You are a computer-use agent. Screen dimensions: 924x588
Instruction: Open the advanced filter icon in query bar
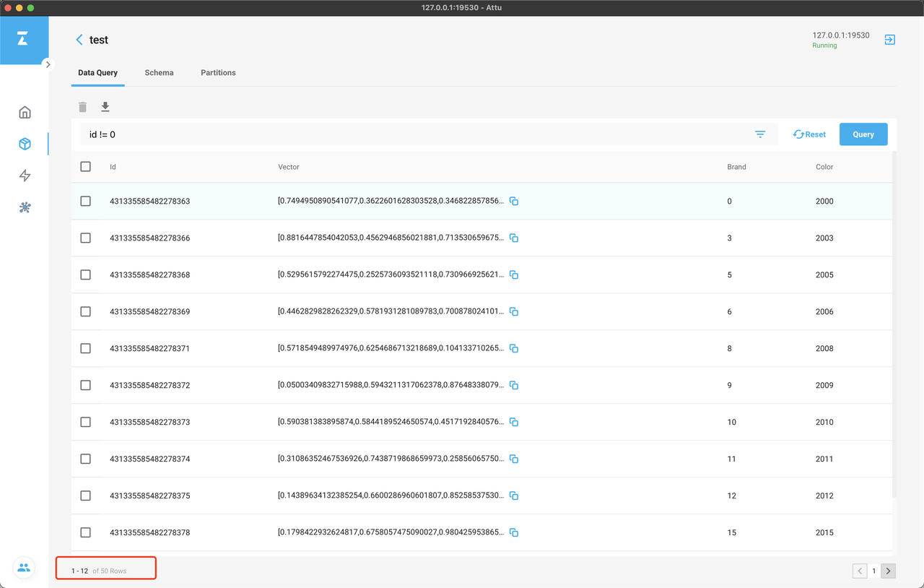pos(760,134)
